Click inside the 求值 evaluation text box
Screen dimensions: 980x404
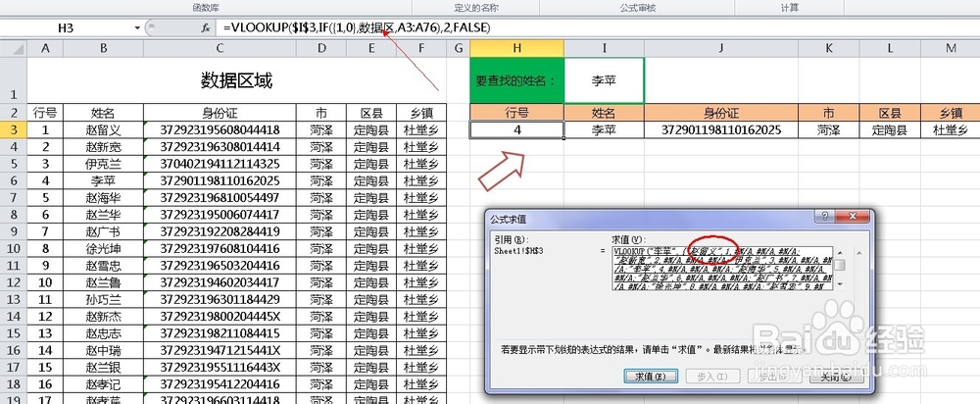722,269
